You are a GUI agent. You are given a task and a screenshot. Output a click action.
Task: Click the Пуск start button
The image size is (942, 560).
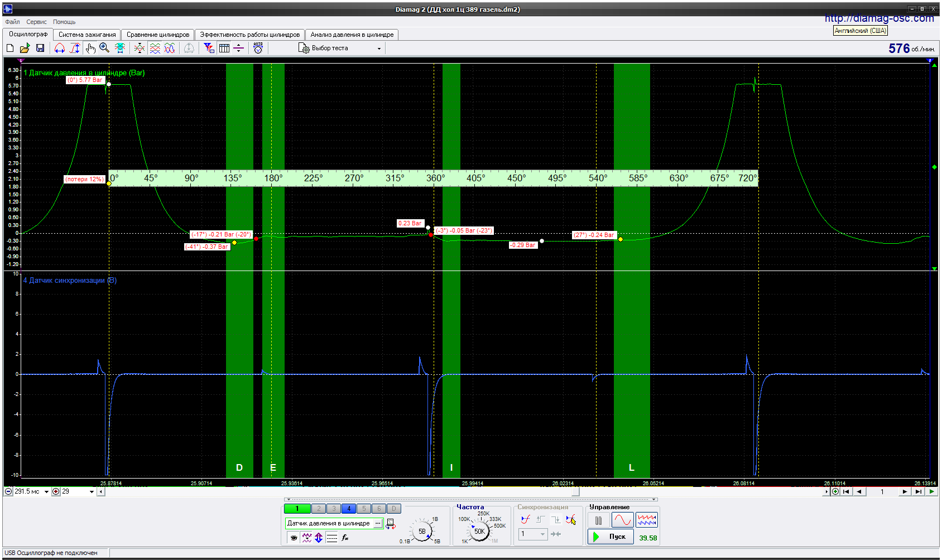click(x=611, y=537)
